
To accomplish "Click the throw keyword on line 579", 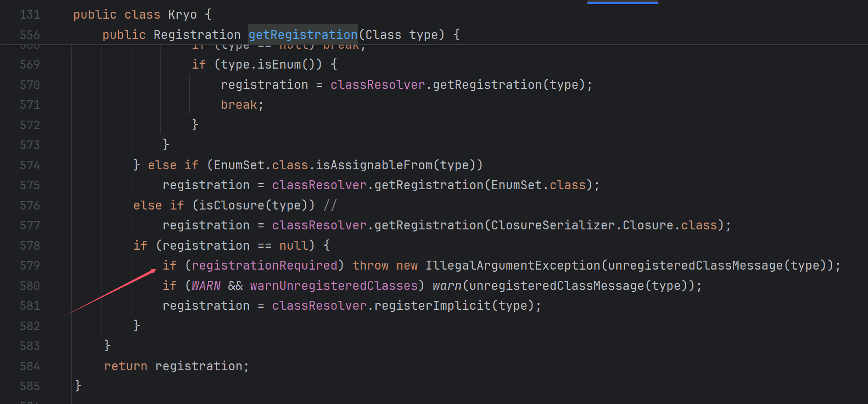I will (x=370, y=266).
